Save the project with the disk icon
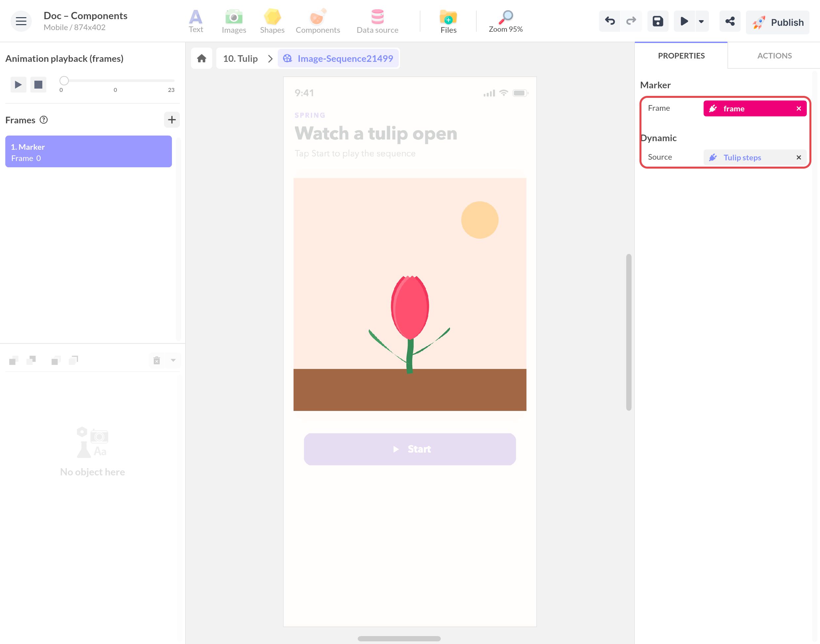Image resolution: width=820 pixels, height=644 pixels. click(x=658, y=21)
